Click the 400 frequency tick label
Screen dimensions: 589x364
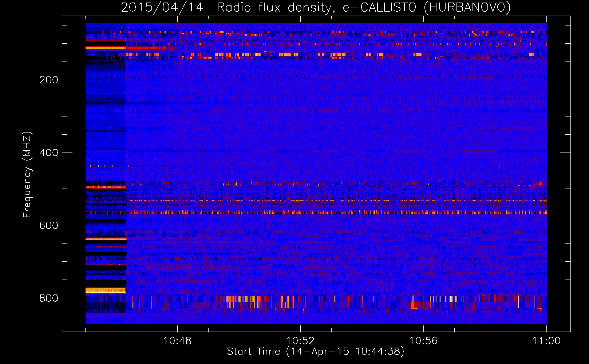49,153
